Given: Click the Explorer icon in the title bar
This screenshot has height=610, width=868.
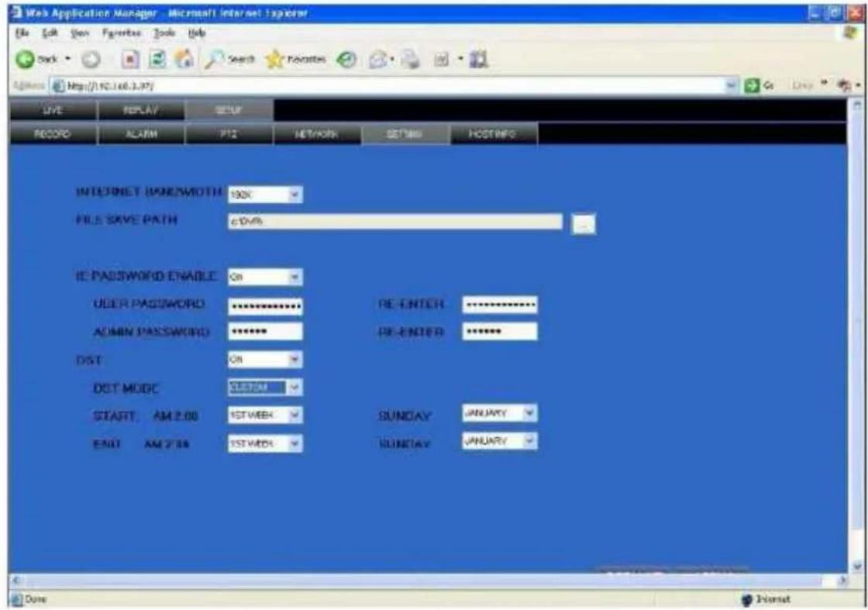Looking at the screenshot, I should [x=17, y=12].
